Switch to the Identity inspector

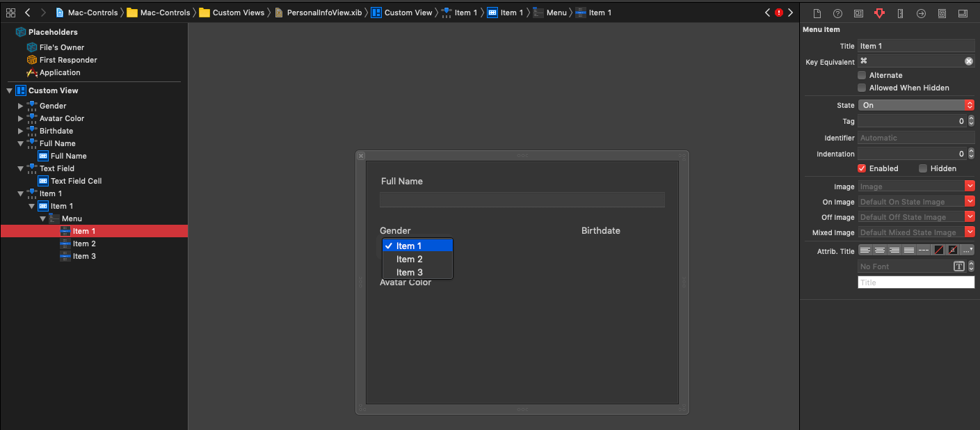pos(858,13)
